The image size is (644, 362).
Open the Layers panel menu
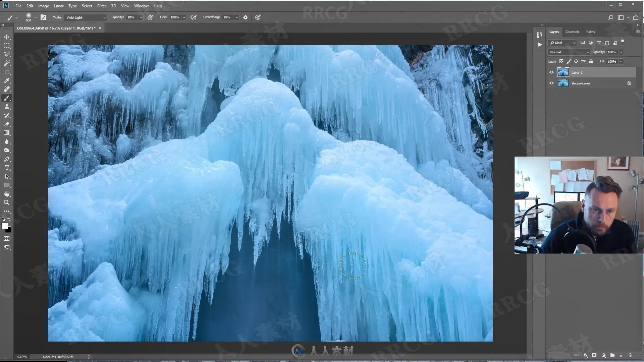[638, 32]
